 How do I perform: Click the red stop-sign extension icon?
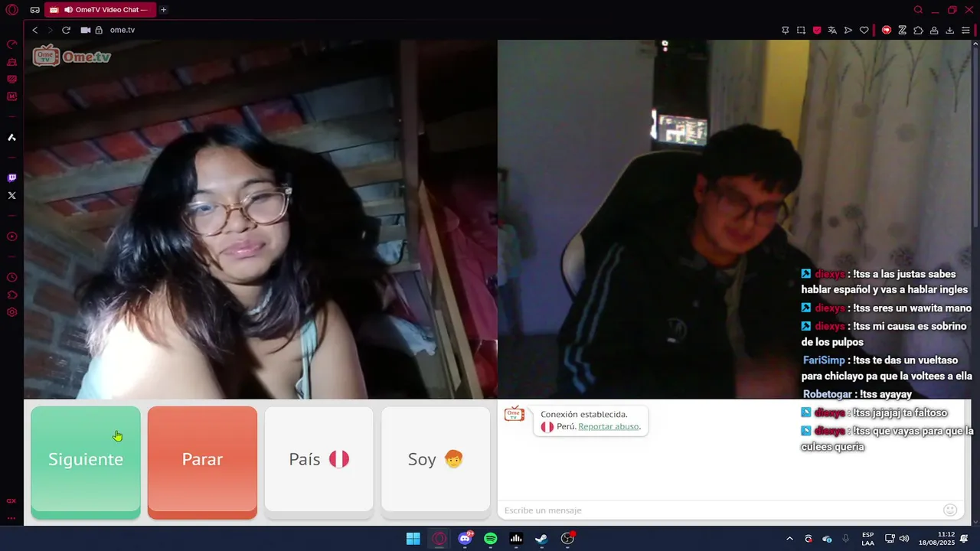click(887, 30)
